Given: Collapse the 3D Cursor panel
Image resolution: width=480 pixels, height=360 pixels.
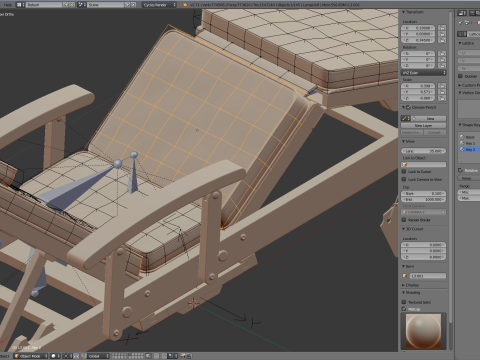Looking at the screenshot, I should [403, 229].
